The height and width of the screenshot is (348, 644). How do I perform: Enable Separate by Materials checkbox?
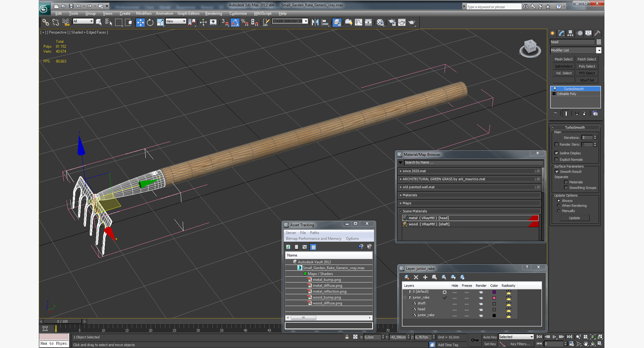coord(566,182)
